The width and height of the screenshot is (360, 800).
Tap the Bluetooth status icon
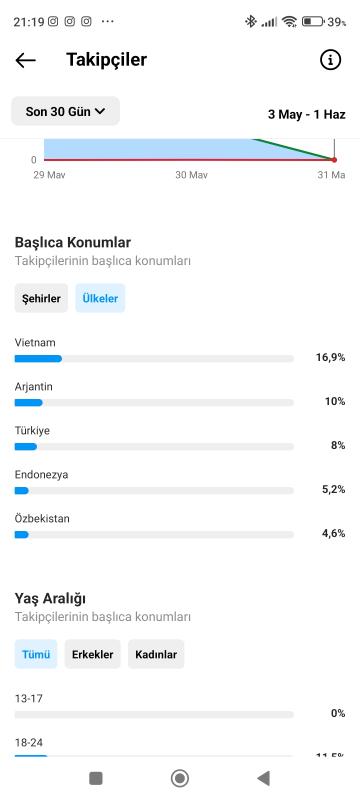[250, 21]
